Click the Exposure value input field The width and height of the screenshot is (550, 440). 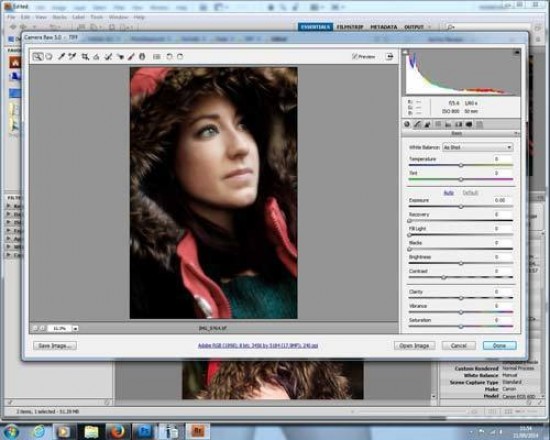point(502,200)
